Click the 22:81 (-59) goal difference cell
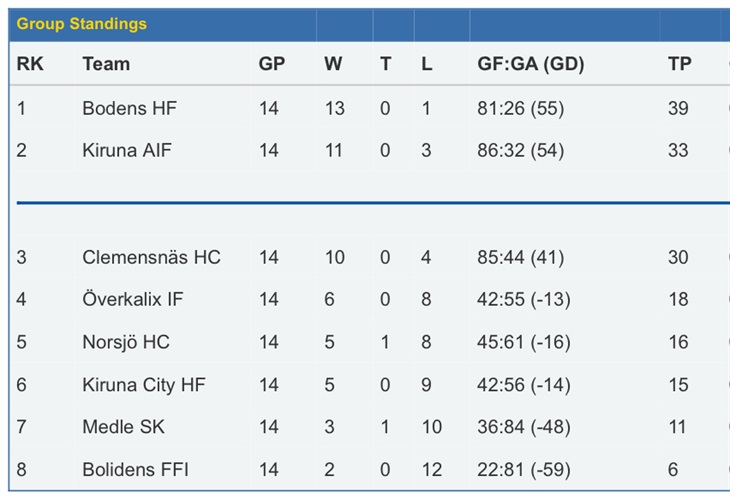 (x=524, y=470)
